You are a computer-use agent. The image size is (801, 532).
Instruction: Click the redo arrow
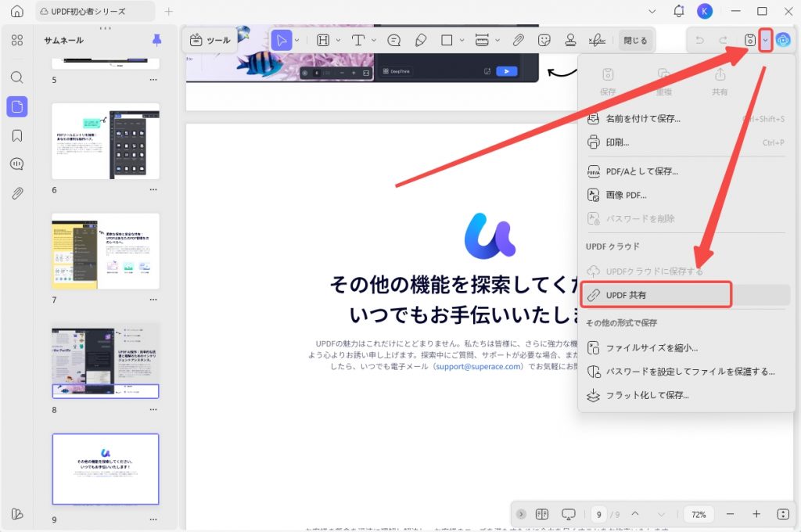click(x=724, y=41)
